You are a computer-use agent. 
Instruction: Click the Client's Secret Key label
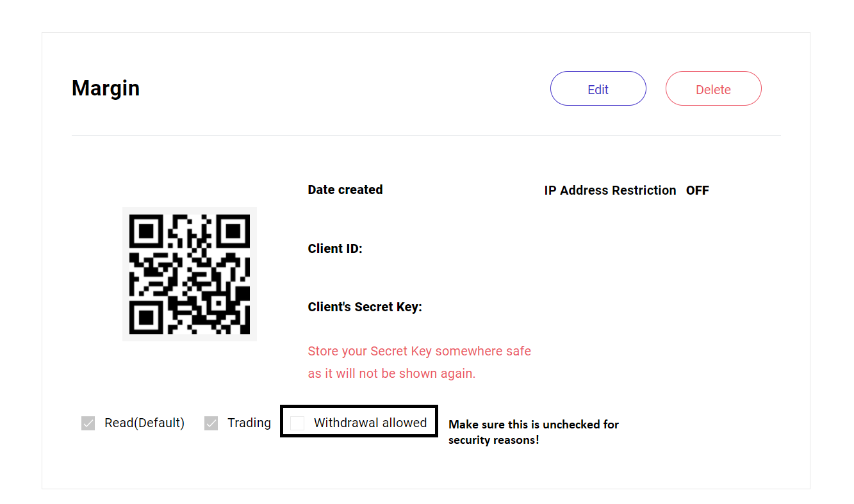click(365, 307)
